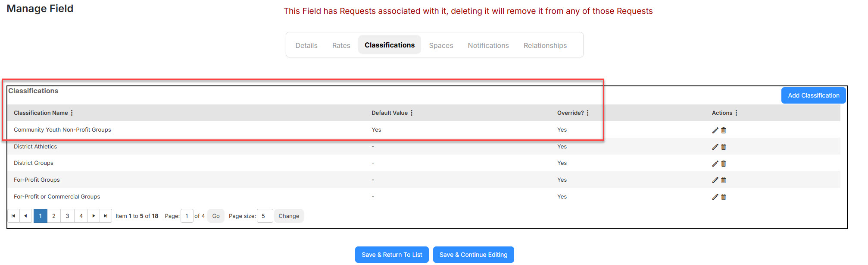Open Classification Name column options menu
The height and width of the screenshot is (265, 868).
(x=72, y=113)
